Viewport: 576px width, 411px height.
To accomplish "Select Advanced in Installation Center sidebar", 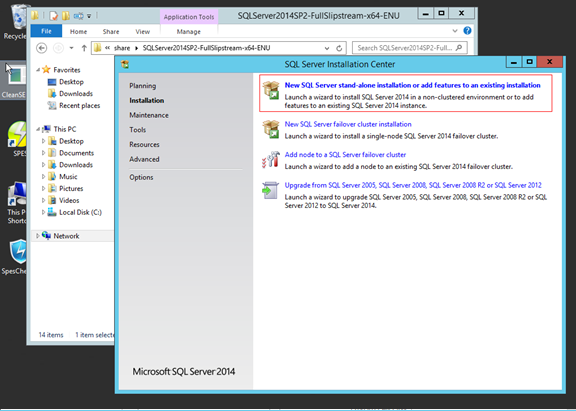I will 144,159.
